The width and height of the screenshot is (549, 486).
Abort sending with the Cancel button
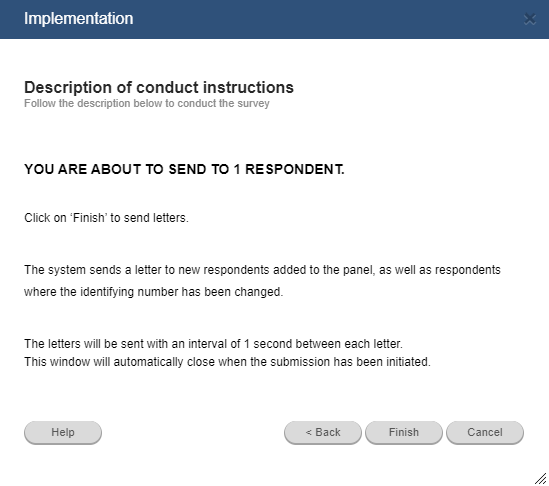click(485, 432)
